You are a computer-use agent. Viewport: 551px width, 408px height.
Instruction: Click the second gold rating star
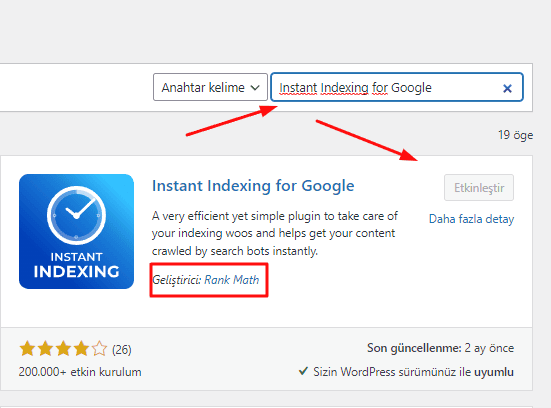point(45,349)
